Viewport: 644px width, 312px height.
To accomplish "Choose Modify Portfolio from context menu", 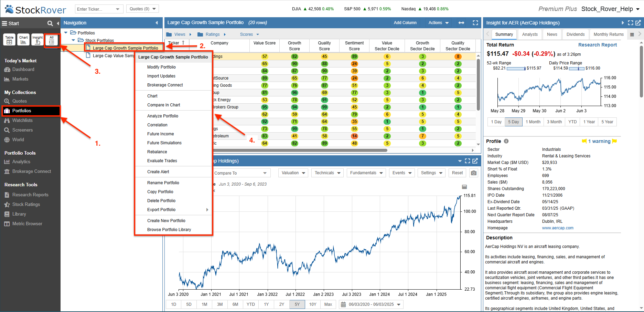I will (161, 67).
